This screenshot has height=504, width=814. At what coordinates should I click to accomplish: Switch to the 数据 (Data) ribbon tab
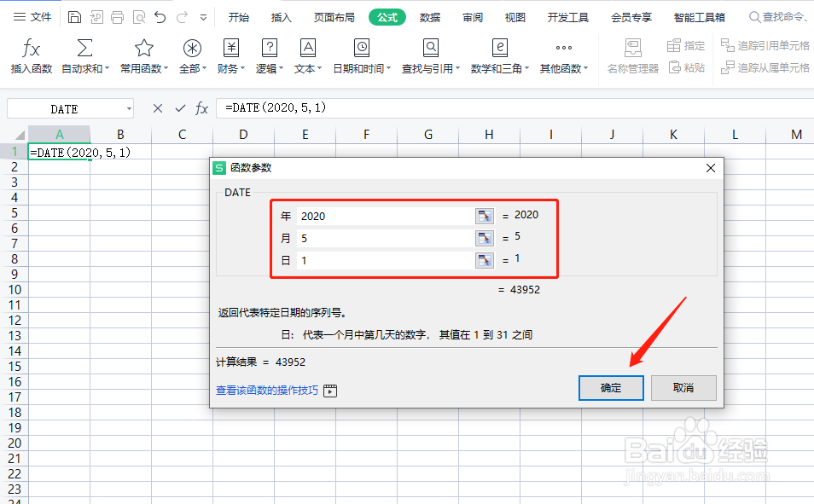431,15
